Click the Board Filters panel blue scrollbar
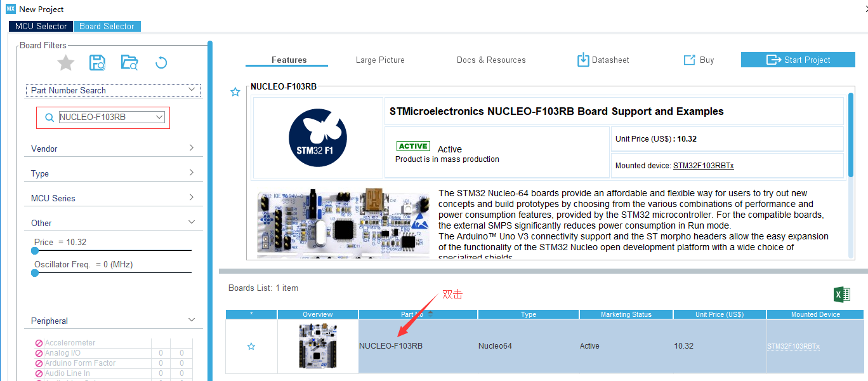Image resolution: width=868 pixels, height=381 pixels. 210,211
